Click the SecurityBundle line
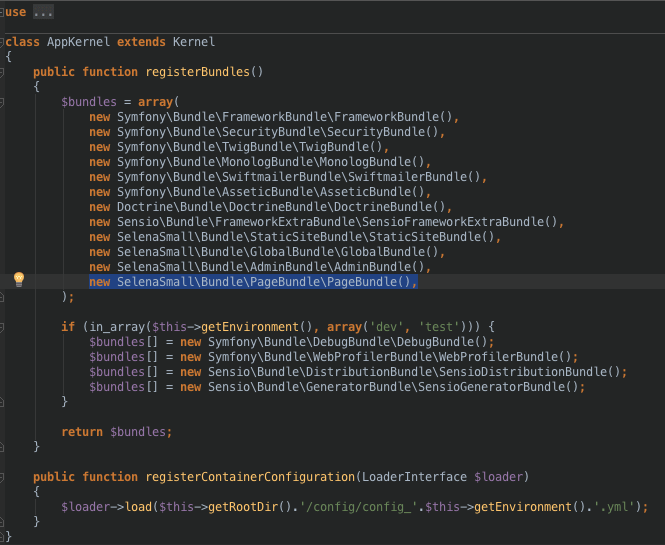The width and height of the screenshot is (665, 545). tap(267, 132)
